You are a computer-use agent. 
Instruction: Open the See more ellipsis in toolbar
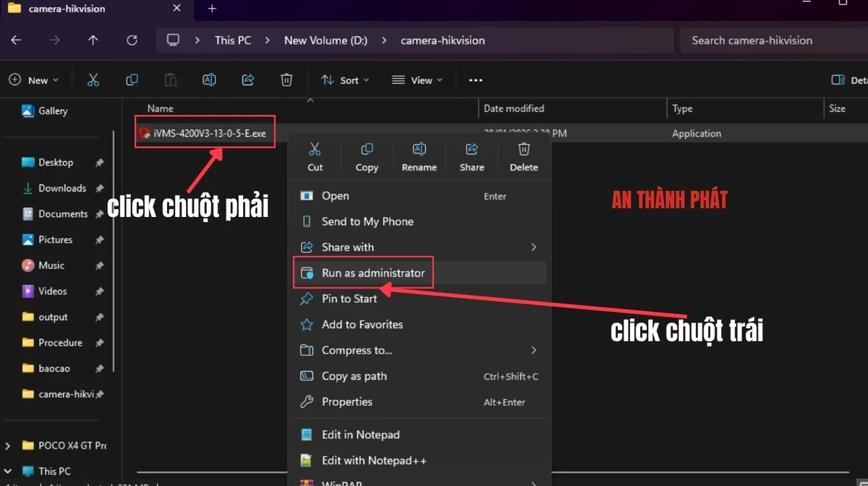(475, 80)
